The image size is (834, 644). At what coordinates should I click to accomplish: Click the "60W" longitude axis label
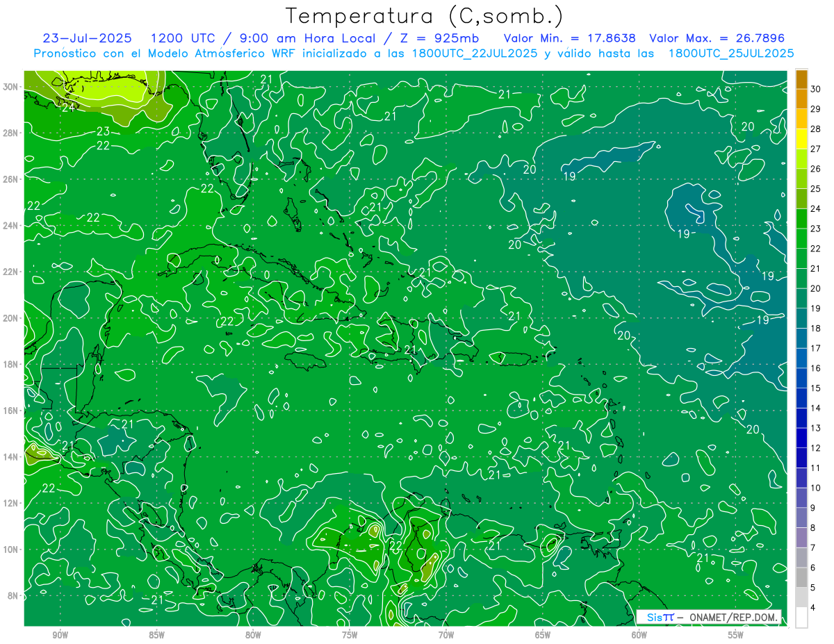point(639,635)
